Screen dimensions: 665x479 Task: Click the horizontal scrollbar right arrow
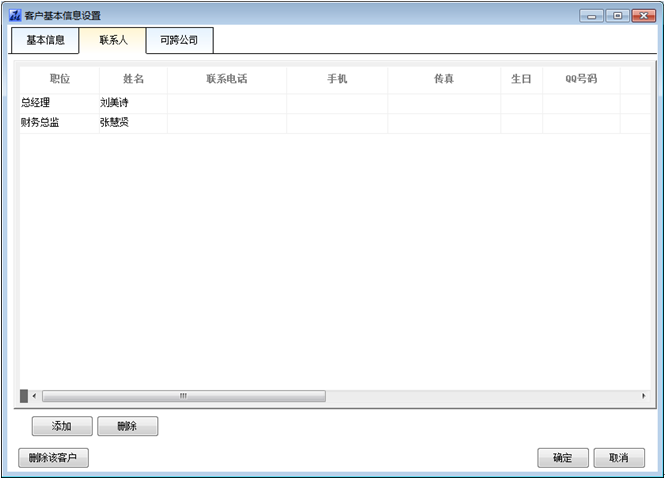click(643, 397)
